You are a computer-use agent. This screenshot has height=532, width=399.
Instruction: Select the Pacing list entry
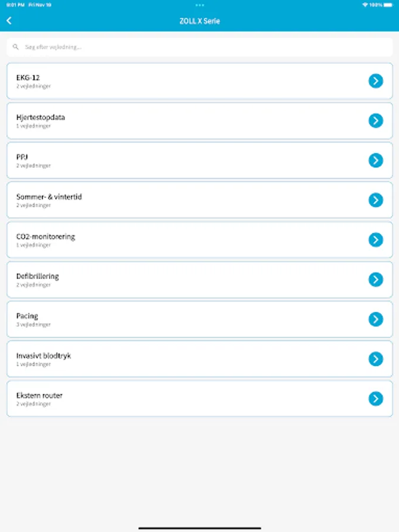click(x=177, y=319)
